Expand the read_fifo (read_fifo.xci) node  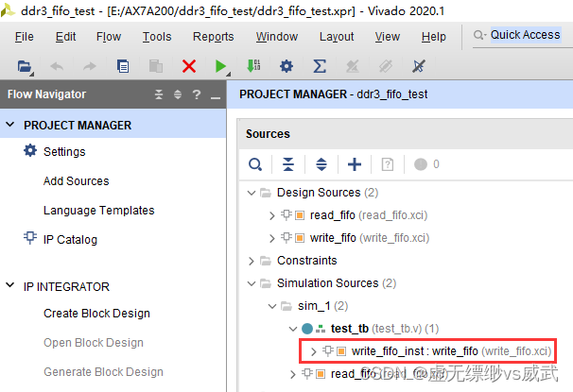272,215
